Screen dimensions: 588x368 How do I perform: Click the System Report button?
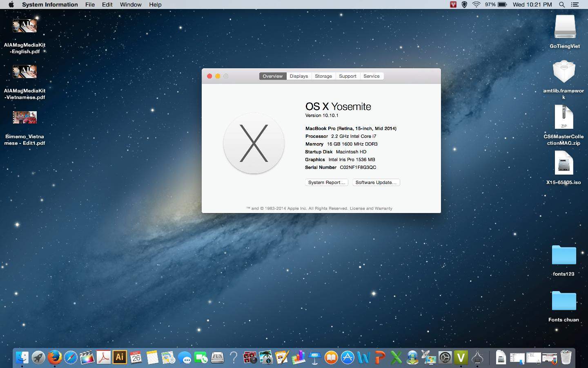pos(327,182)
